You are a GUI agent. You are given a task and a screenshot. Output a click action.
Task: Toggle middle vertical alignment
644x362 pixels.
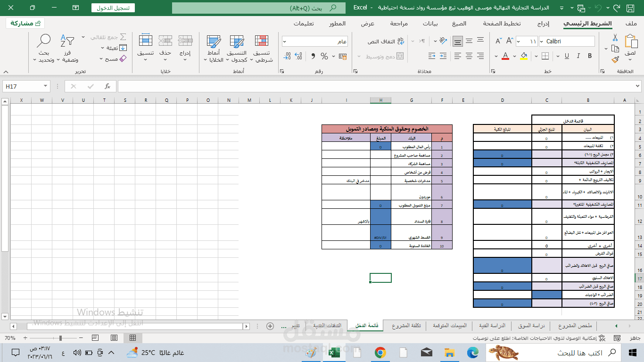469,41
